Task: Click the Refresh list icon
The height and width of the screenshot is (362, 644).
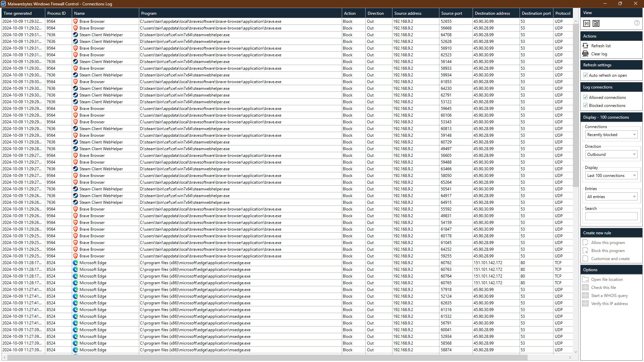Action: (586, 46)
